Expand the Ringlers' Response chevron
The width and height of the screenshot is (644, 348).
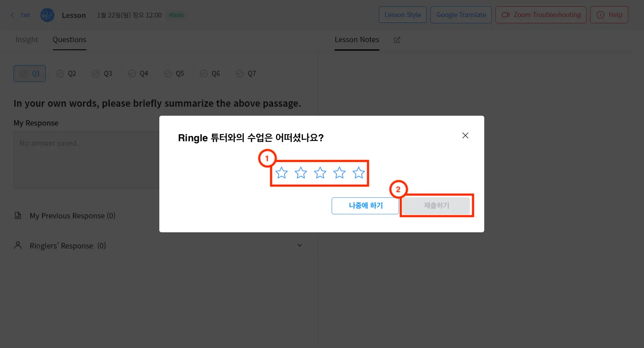pos(300,246)
